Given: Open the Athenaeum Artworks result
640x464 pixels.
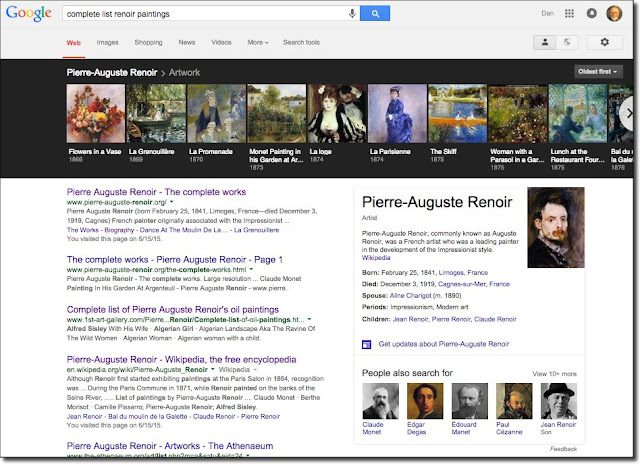Looking at the screenshot, I should [170, 446].
